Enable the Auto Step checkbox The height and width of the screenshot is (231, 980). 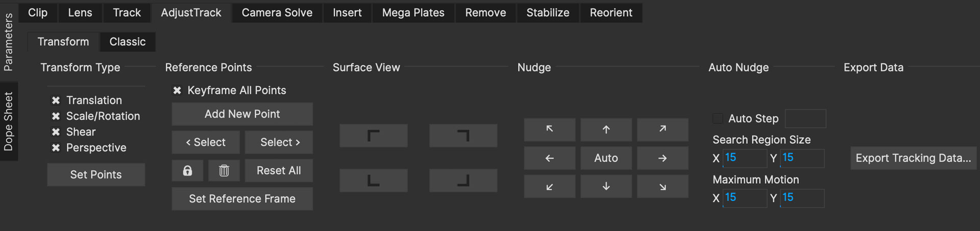718,119
